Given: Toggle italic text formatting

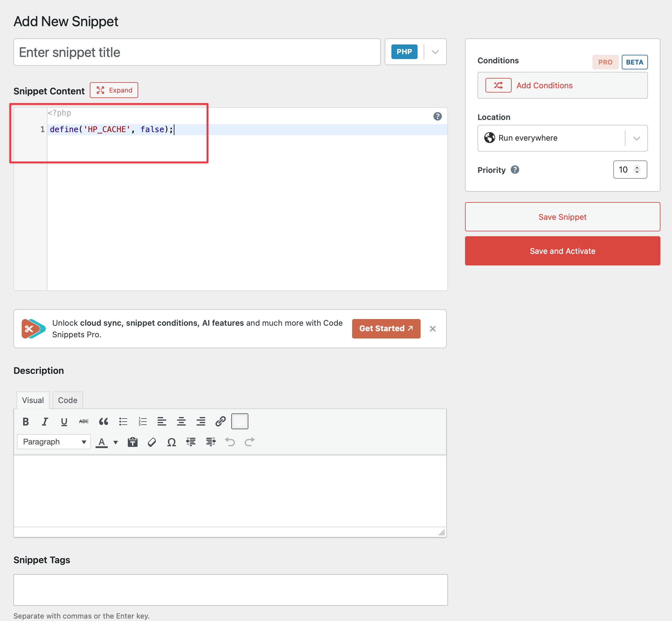Looking at the screenshot, I should click(x=45, y=421).
